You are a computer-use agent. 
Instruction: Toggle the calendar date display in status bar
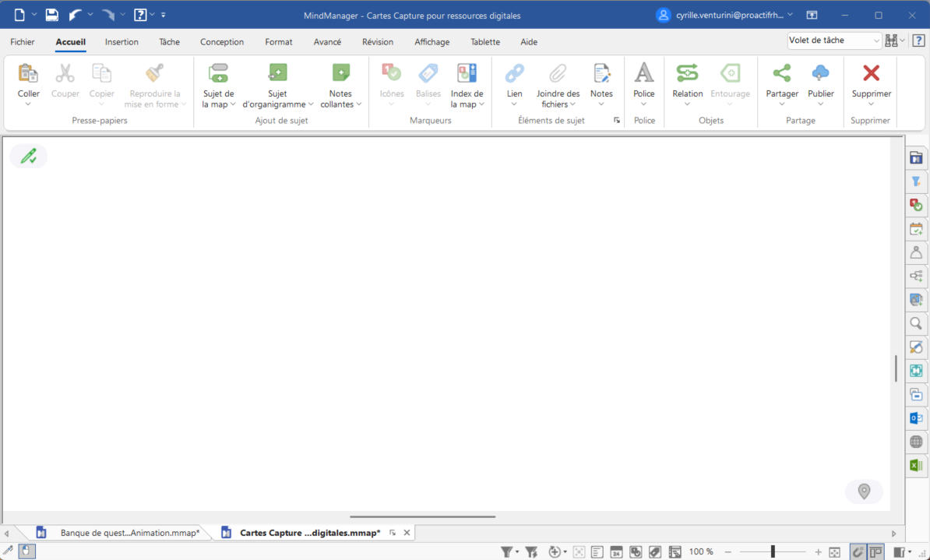coord(616,552)
